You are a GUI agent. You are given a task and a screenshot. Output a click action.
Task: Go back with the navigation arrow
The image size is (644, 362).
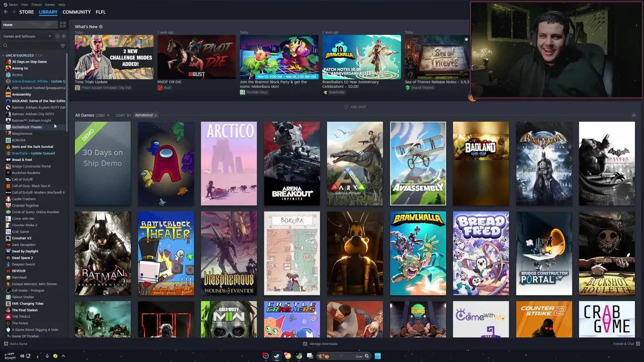(6, 12)
